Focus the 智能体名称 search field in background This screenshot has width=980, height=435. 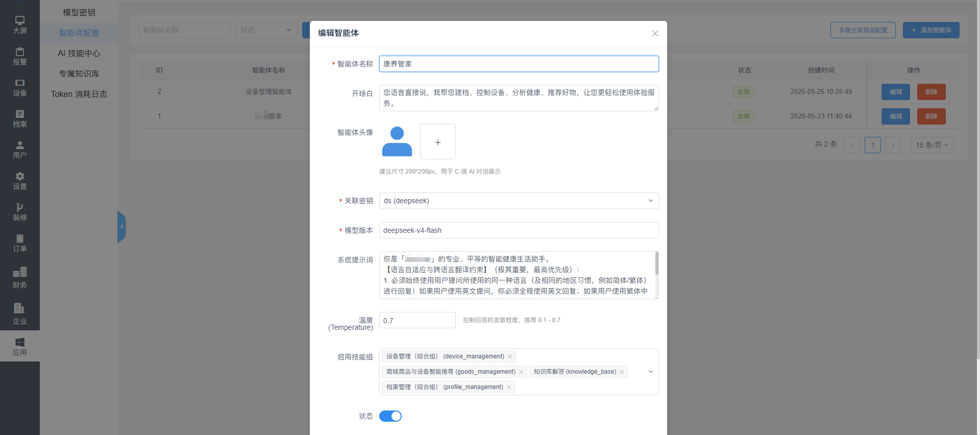click(x=185, y=30)
